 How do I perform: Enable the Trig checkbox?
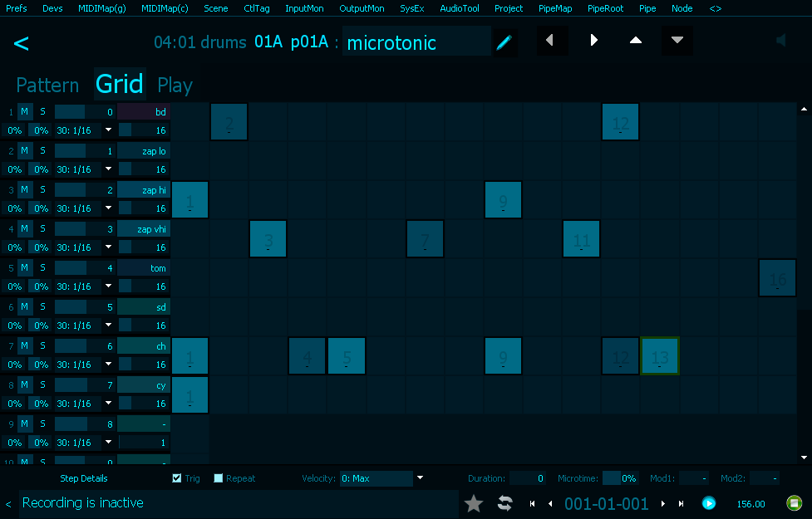point(177,478)
